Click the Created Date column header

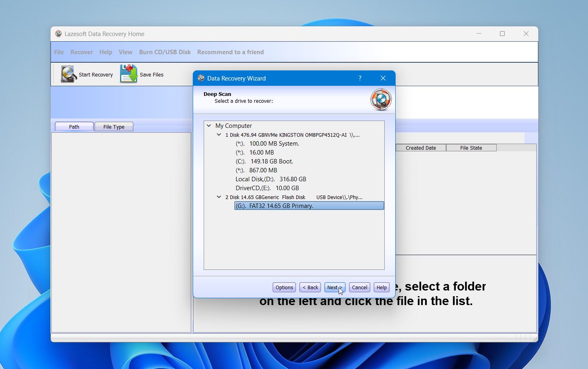click(421, 148)
